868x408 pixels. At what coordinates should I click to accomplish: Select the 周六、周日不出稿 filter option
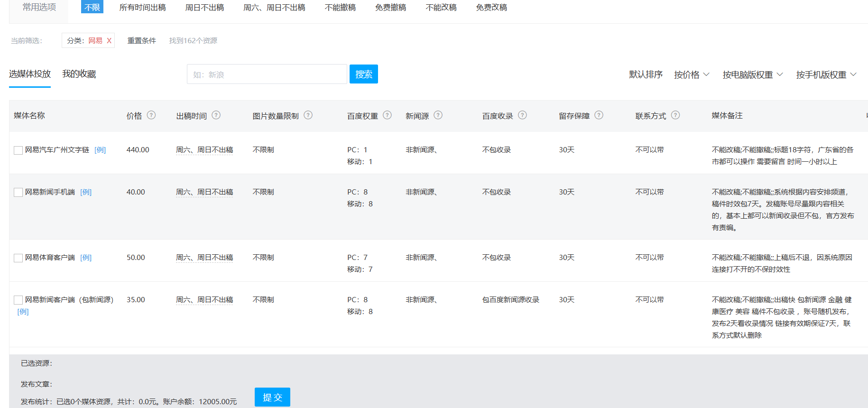tap(274, 8)
